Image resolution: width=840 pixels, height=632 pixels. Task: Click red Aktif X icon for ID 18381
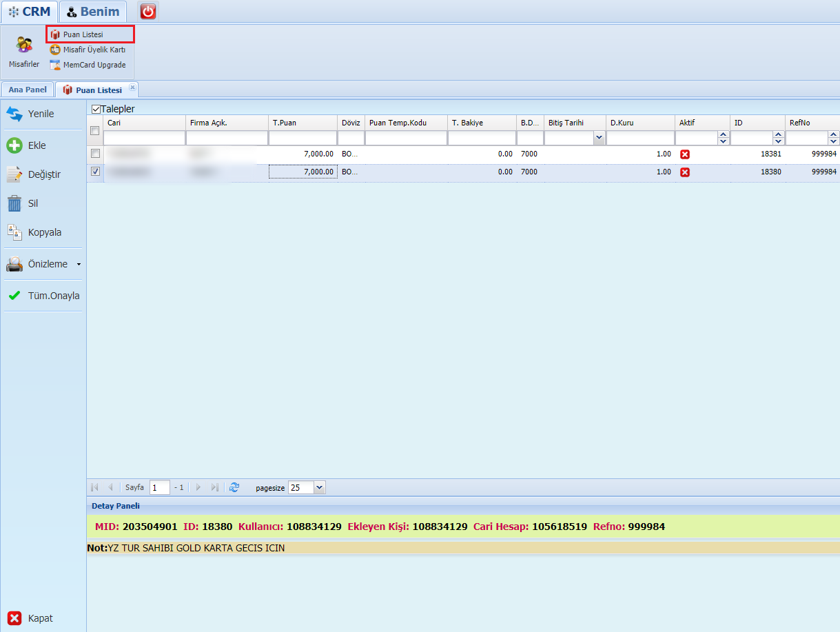[x=685, y=154]
